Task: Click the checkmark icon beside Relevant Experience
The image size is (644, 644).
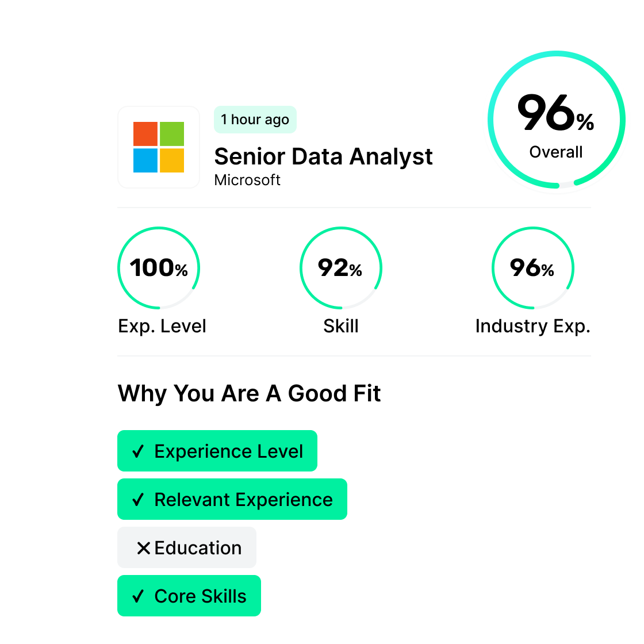Action: coord(138,500)
